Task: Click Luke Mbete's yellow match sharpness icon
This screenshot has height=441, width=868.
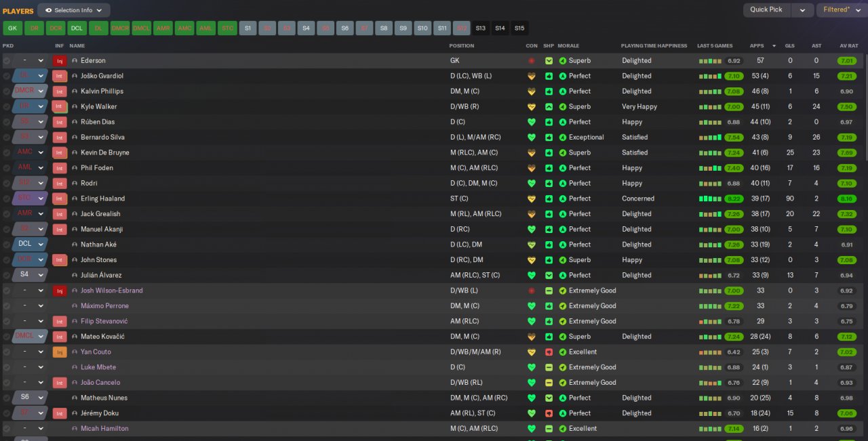Action: [x=549, y=367]
